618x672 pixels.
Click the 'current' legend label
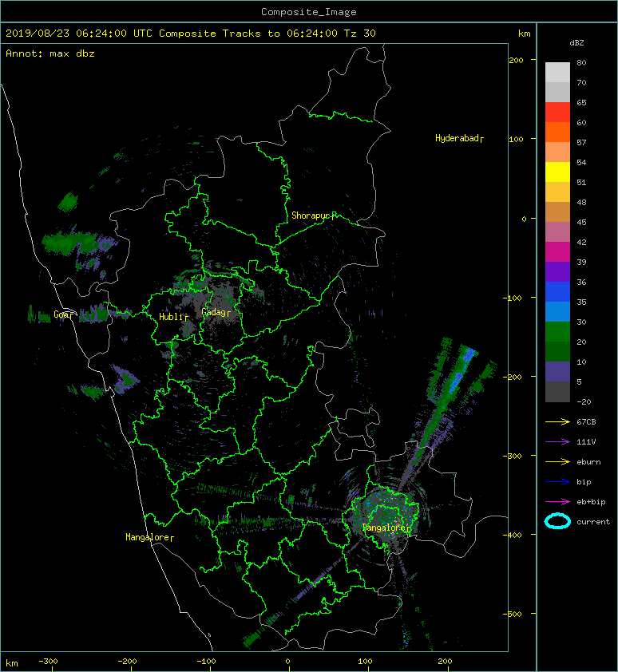click(593, 522)
